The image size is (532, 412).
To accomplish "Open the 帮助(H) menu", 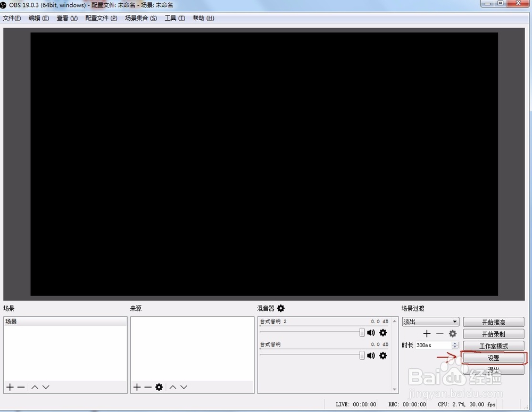I will point(203,18).
